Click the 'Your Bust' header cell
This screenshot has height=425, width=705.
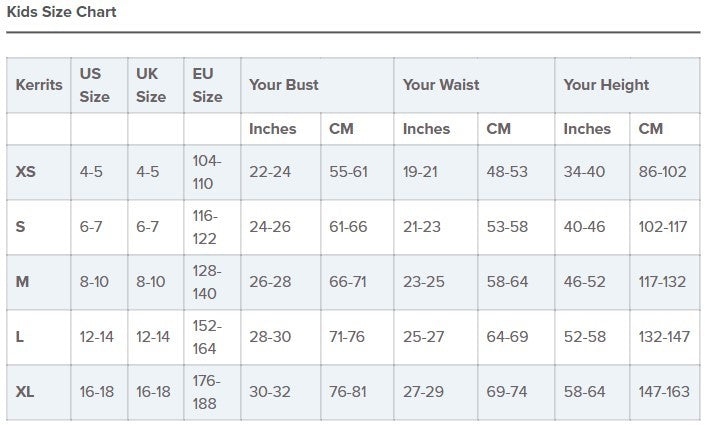[284, 86]
